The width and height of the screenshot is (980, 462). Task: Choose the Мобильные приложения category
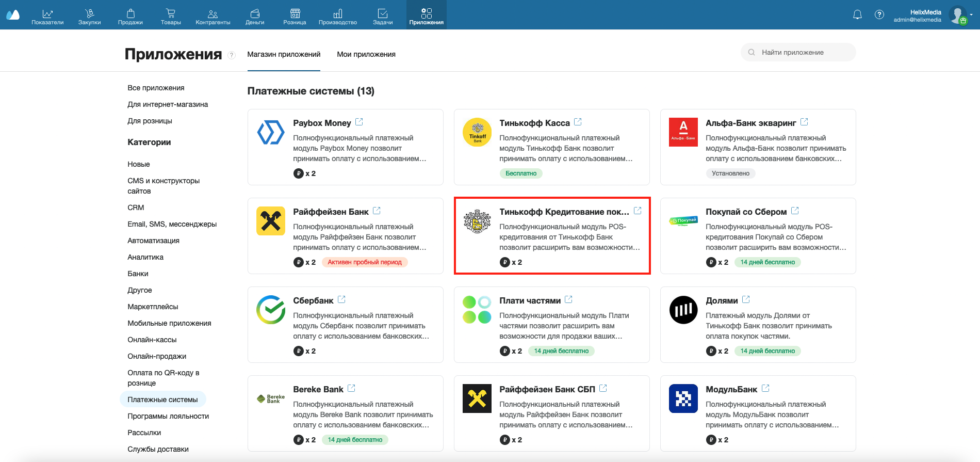coord(169,323)
